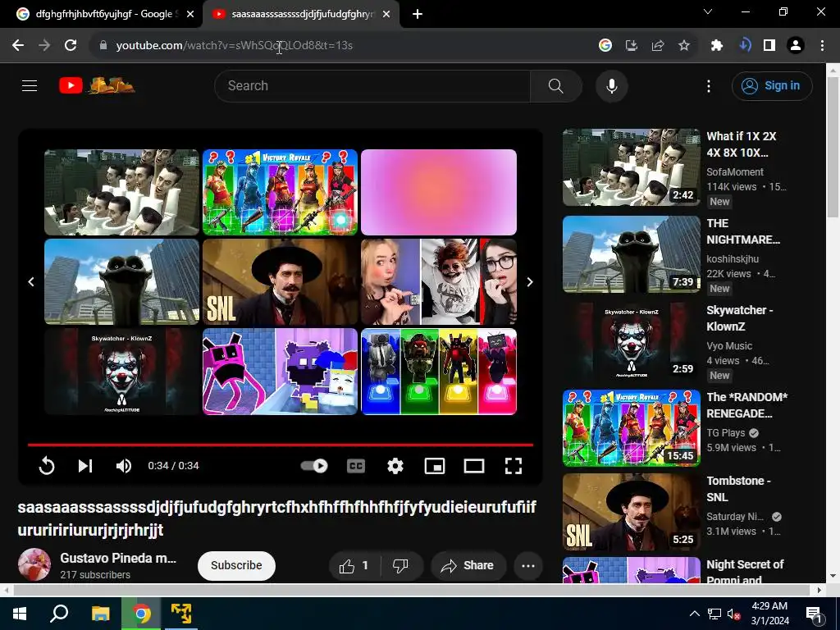Click Google icon in address bar
The height and width of the screenshot is (630, 840).
[605, 46]
